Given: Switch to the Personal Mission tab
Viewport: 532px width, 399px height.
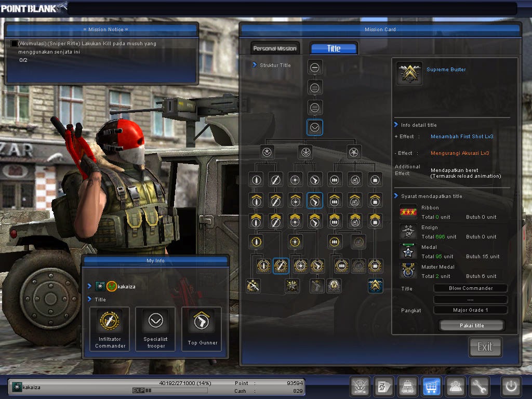Looking at the screenshot, I should (275, 47).
